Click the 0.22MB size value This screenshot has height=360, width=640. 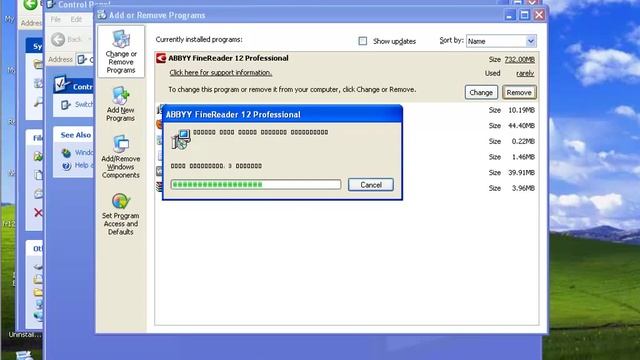(x=523, y=141)
